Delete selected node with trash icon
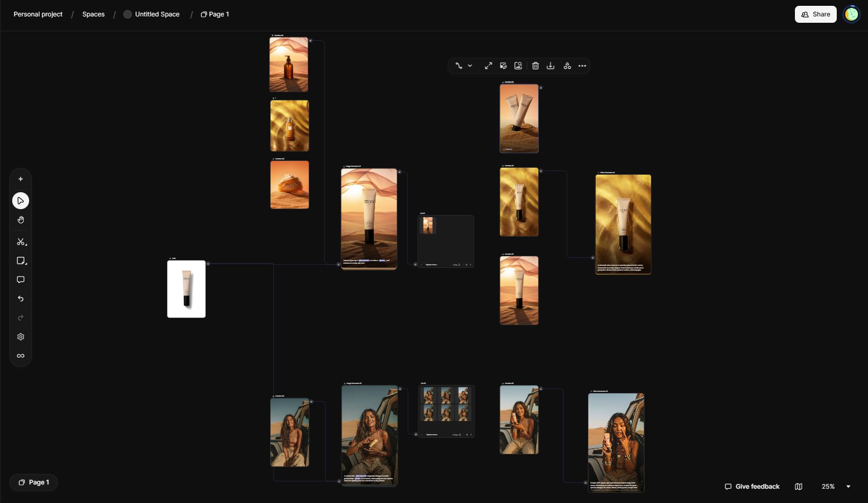This screenshot has height=503, width=868. click(x=535, y=66)
